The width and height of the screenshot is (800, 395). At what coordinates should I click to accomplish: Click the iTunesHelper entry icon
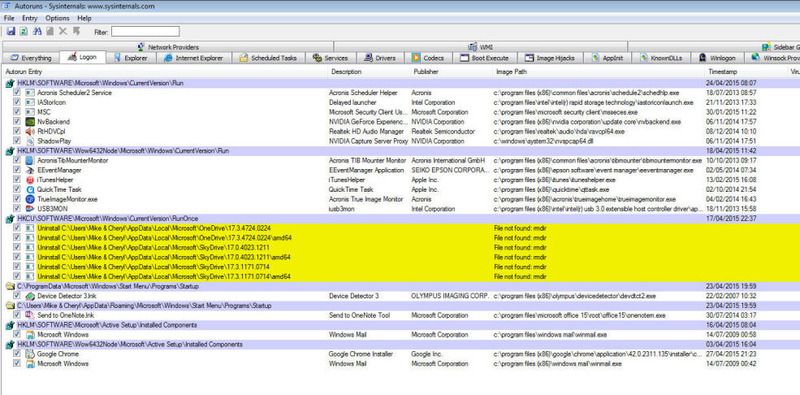tap(30, 180)
